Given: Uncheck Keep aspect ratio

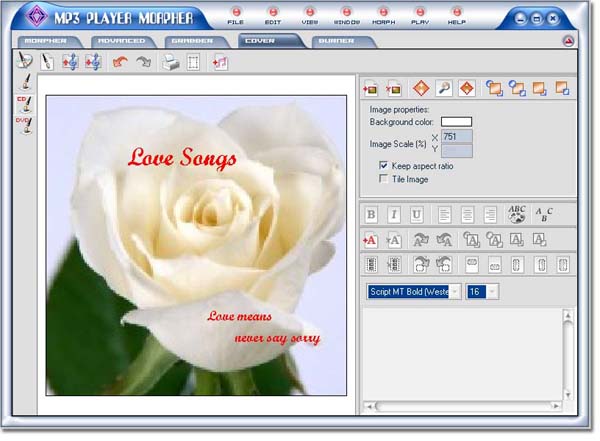Looking at the screenshot, I should [x=383, y=165].
